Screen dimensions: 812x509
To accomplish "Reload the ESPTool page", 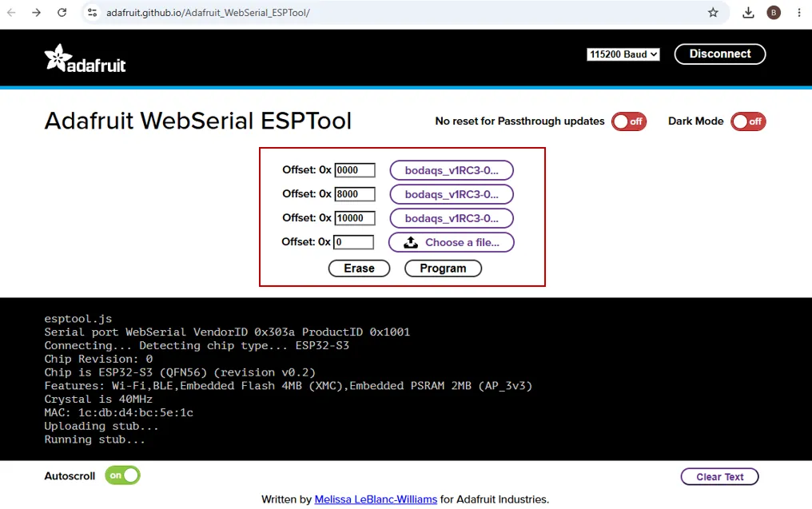I will pos(62,13).
